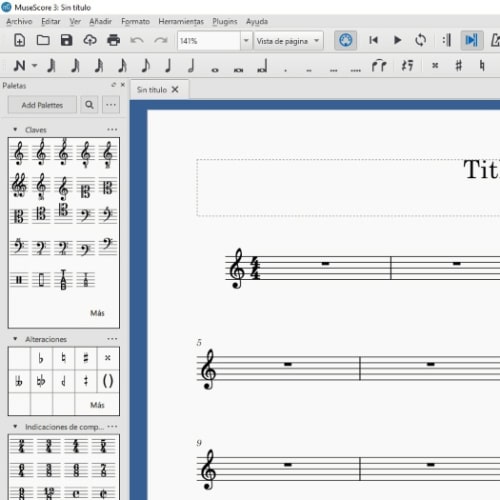Select the half note duration
Viewport: 500px width, 500px height.
(191, 65)
